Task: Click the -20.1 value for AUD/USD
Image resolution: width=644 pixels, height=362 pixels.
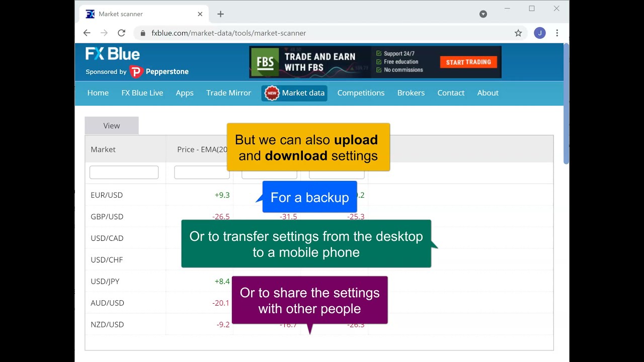Action: click(x=221, y=303)
